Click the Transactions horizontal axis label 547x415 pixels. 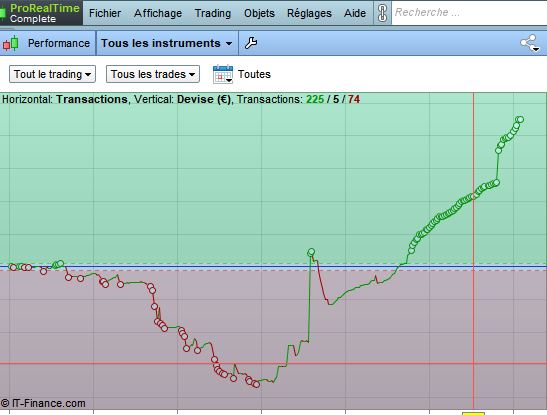(92, 99)
